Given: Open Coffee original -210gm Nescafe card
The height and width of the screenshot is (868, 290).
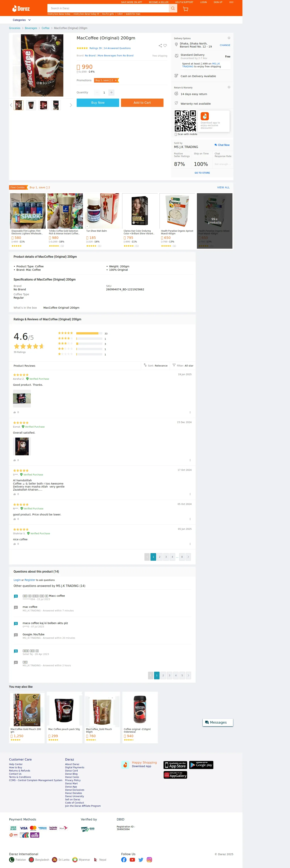Looking at the screenshot, I should (140, 717).
